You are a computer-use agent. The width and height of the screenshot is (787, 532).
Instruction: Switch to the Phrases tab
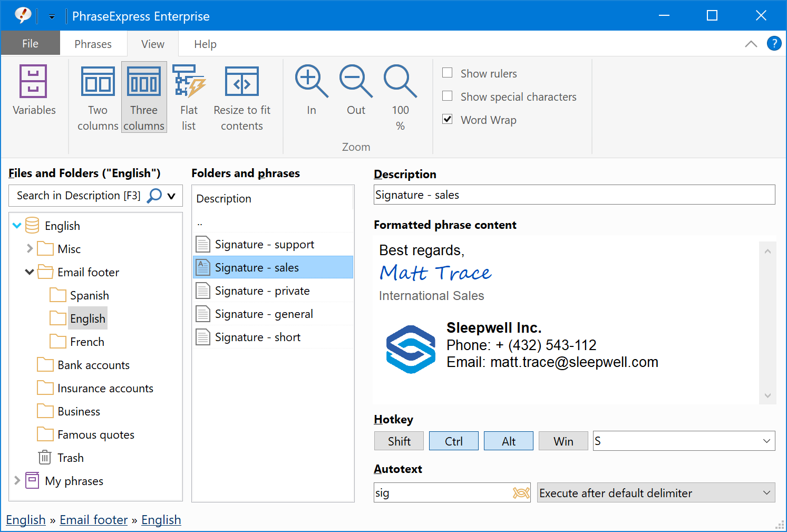pyautogui.click(x=93, y=44)
